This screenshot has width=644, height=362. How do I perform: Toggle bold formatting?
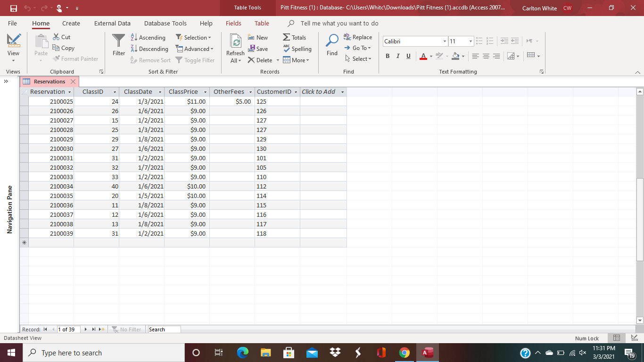387,56
